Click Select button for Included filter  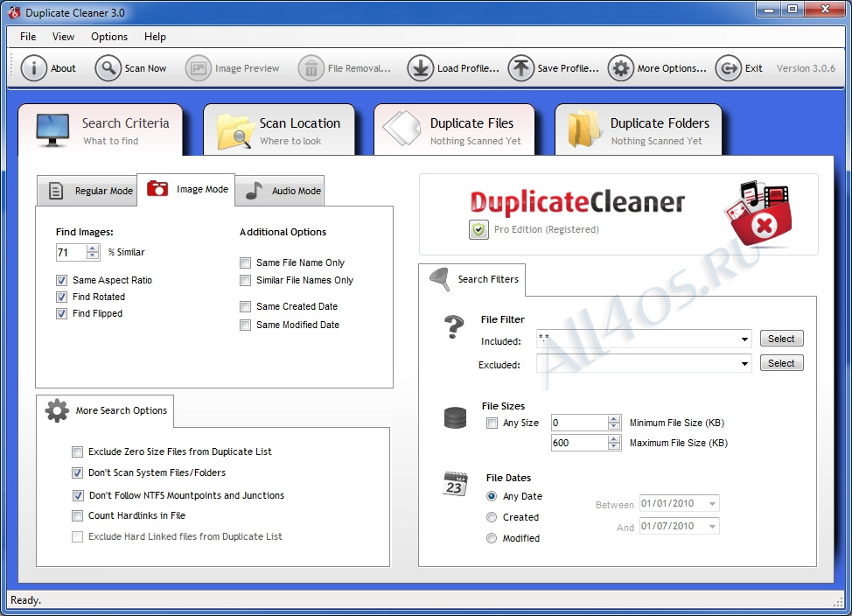[781, 339]
